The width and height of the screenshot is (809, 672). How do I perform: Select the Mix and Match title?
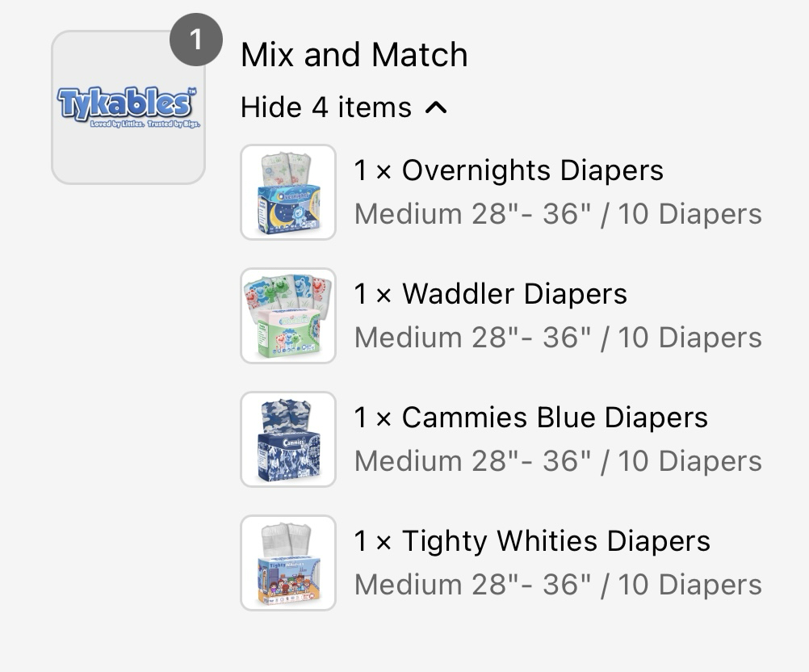[354, 55]
